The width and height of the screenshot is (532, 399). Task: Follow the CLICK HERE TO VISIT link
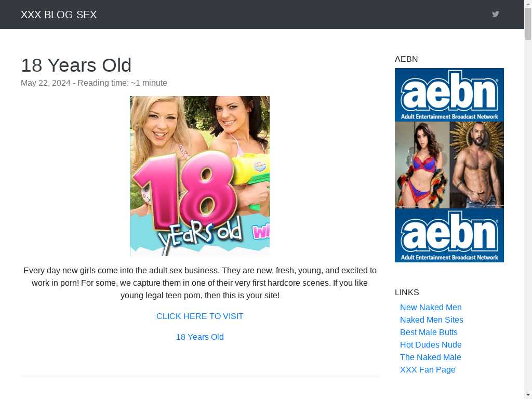(x=200, y=316)
